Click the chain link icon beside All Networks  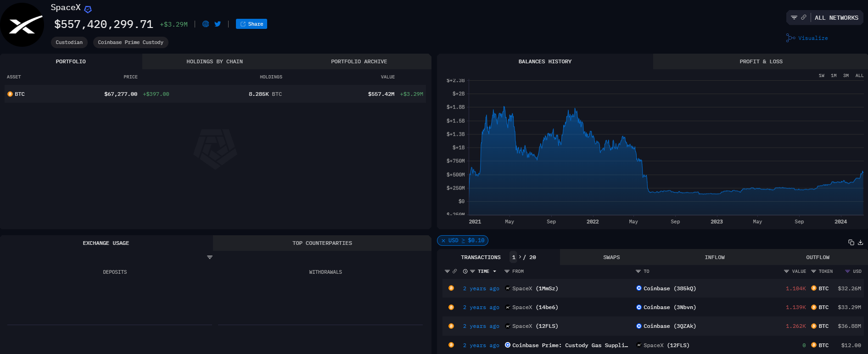click(x=804, y=17)
